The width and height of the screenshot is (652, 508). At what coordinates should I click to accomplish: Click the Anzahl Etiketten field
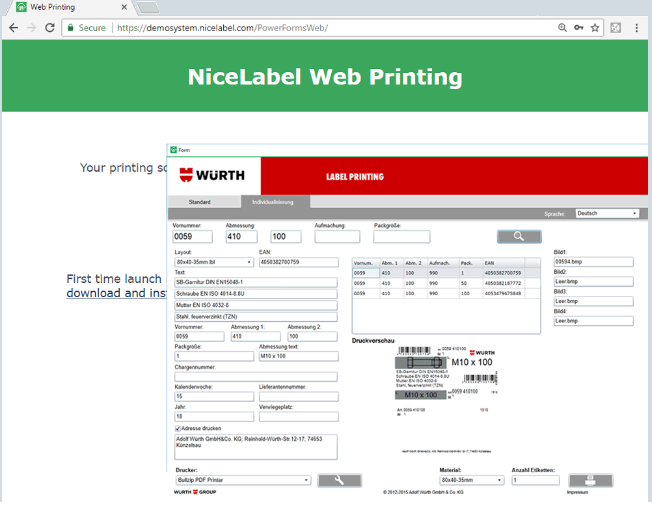click(536, 480)
